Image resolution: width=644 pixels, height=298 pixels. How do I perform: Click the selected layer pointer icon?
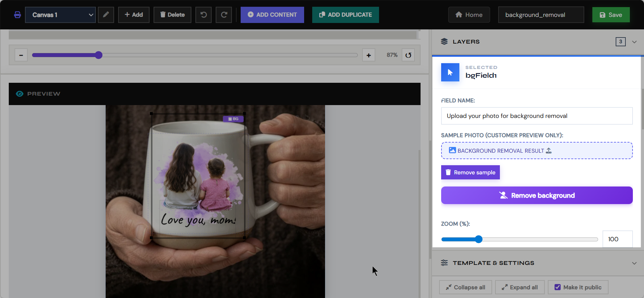[x=450, y=72]
